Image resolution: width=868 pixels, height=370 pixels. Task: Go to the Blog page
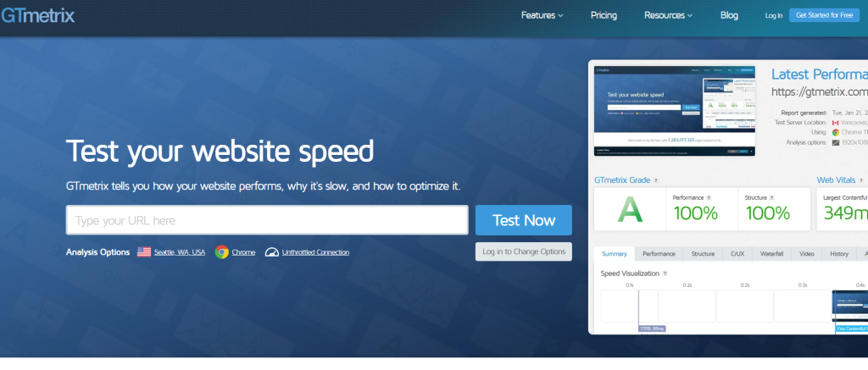click(729, 15)
